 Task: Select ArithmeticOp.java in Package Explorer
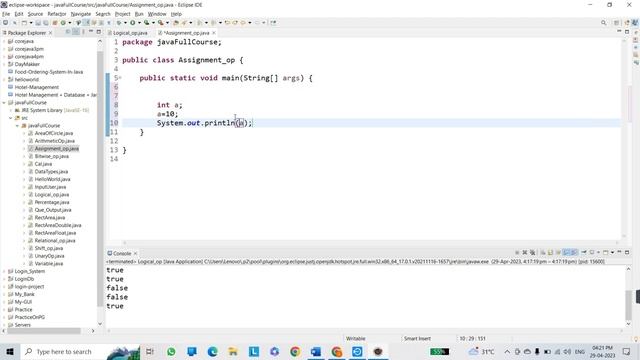(54, 141)
